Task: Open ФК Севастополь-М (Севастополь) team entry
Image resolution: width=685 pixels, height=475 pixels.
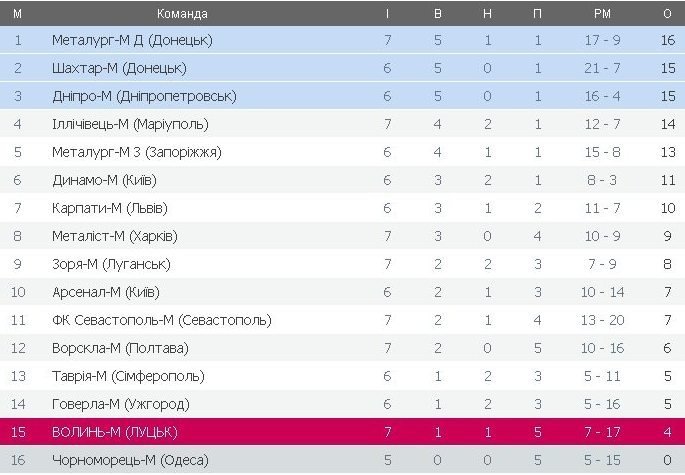Action: click(x=161, y=320)
